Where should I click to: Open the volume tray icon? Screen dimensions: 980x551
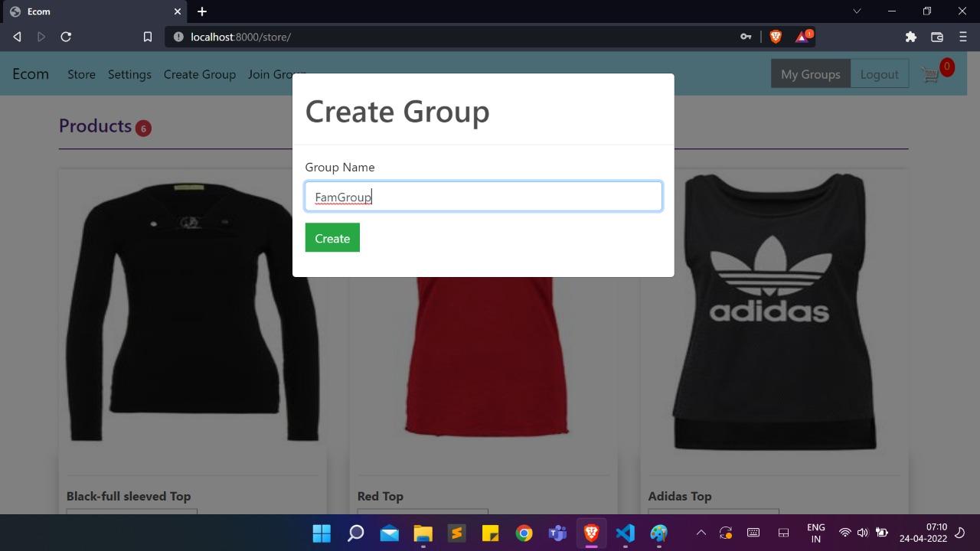click(x=863, y=533)
